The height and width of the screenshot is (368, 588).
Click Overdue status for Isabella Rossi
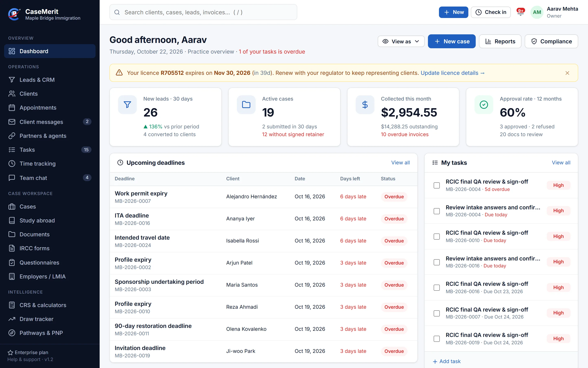tap(394, 241)
